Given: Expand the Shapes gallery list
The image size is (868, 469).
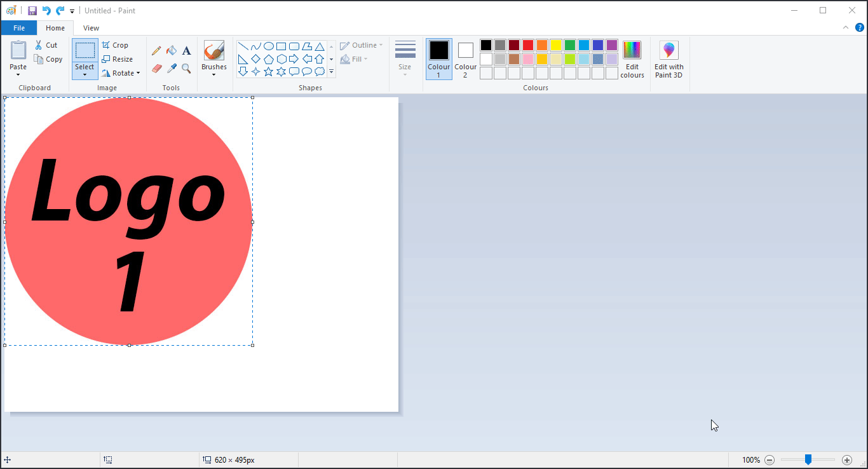Looking at the screenshot, I should coord(331,72).
